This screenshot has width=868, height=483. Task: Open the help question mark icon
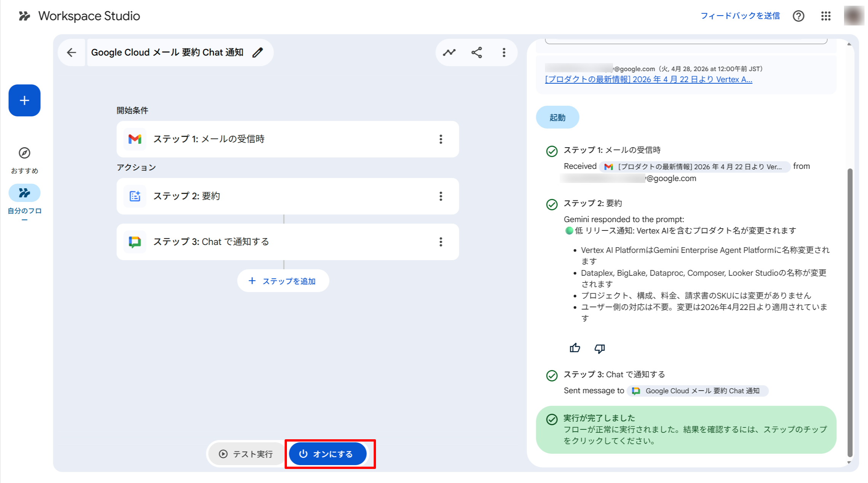(x=798, y=16)
